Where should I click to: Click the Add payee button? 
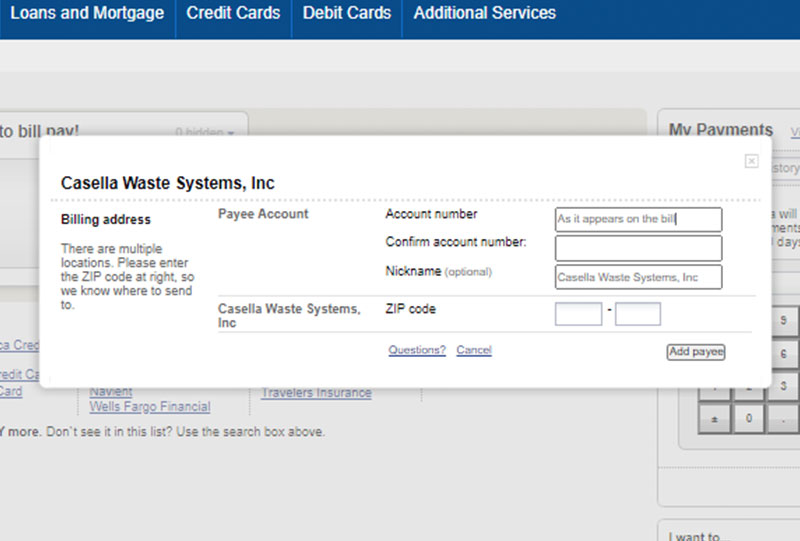tap(696, 352)
